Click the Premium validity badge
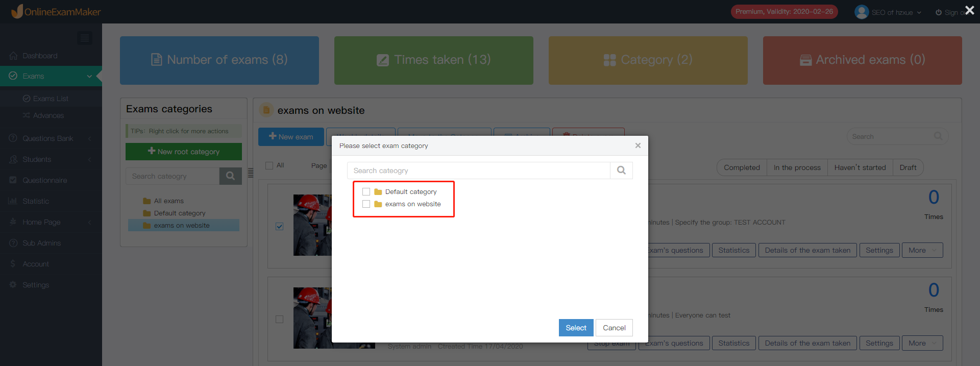 click(784, 12)
